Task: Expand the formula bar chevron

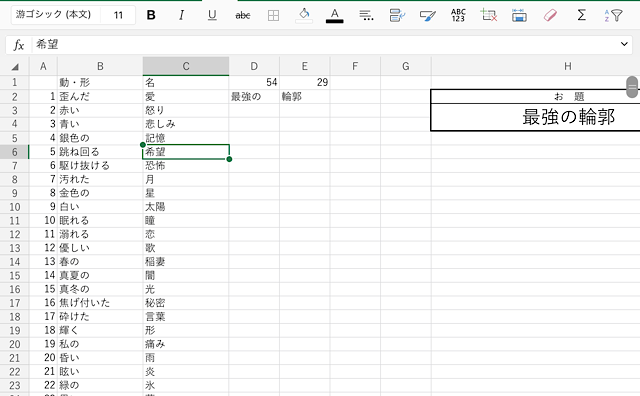Action: [x=624, y=44]
